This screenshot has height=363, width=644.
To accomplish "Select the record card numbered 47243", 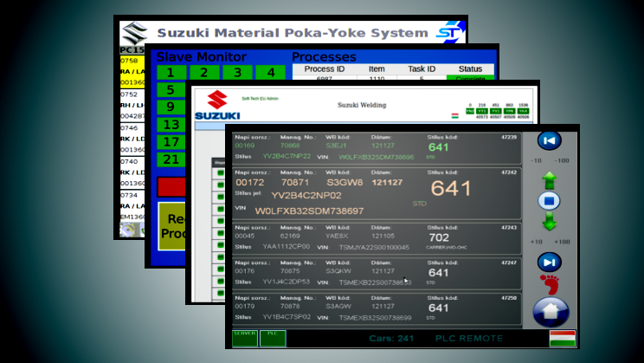I will pos(377,238).
